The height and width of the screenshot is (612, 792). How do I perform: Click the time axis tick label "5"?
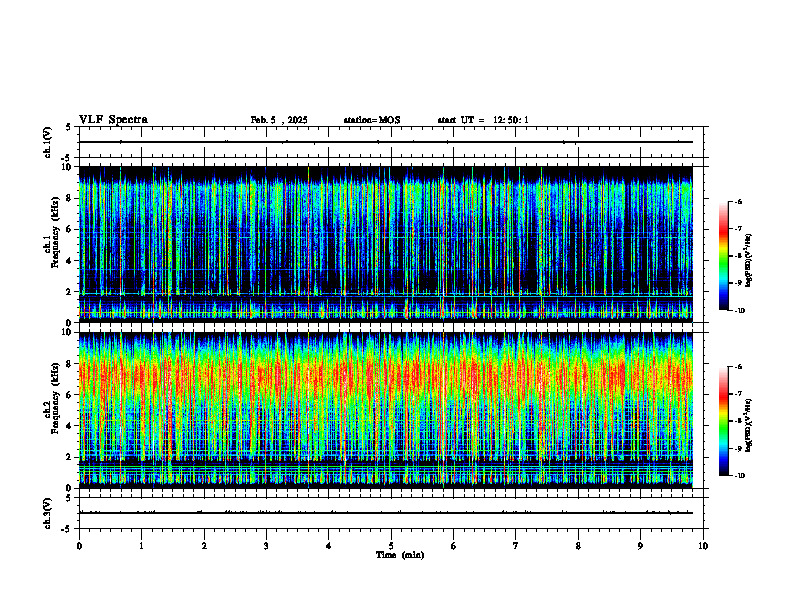(391, 546)
